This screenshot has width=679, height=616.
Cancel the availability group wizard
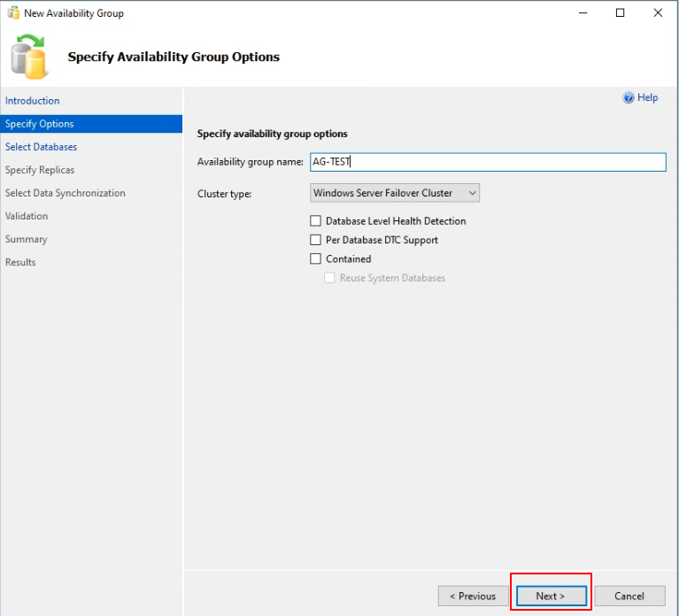(x=629, y=597)
